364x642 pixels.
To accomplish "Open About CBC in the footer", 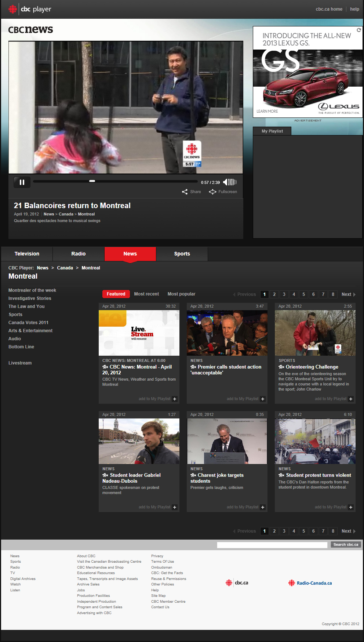I will [x=86, y=556].
